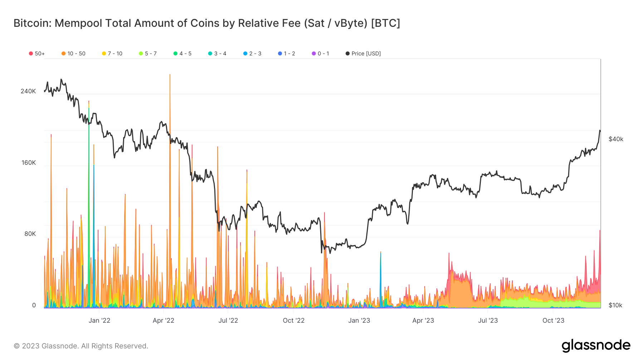Toggle the 10 - 50 legend entry
The height and width of the screenshot is (362, 644).
click(73, 54)
